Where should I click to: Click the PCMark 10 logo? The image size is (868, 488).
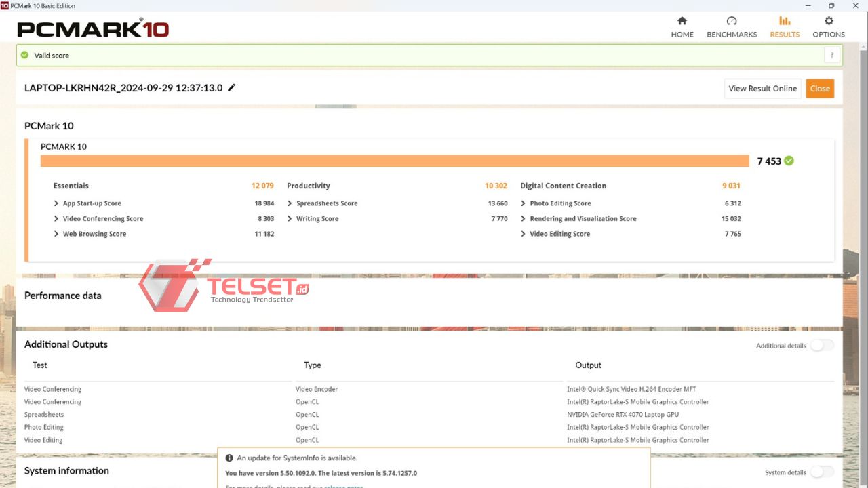[93, 29]
